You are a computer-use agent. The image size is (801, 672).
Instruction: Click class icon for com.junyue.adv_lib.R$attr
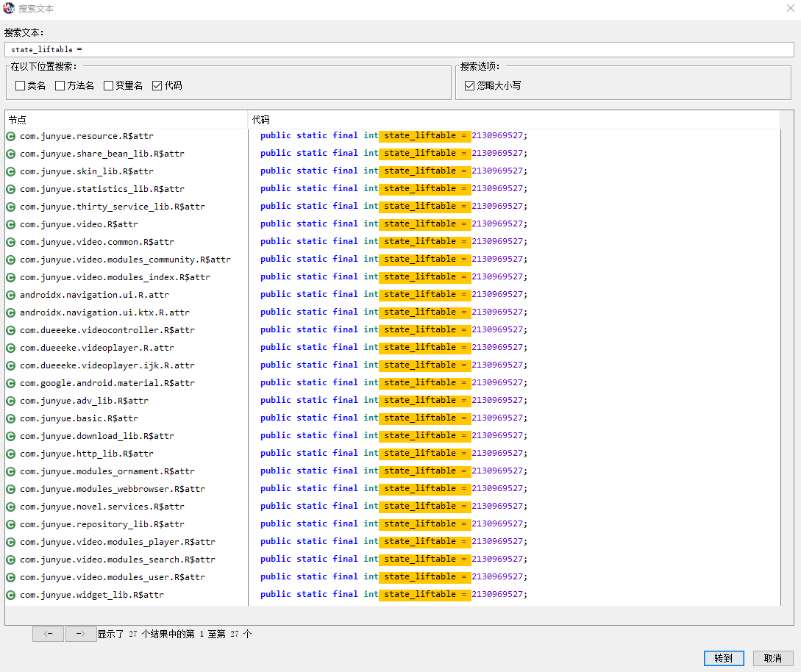[11, 401]
